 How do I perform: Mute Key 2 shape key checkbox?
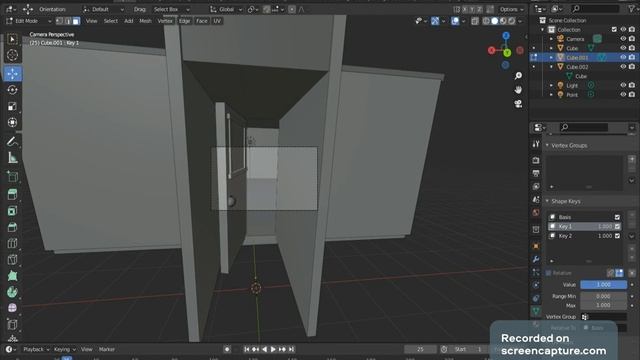tap(617, 236)
